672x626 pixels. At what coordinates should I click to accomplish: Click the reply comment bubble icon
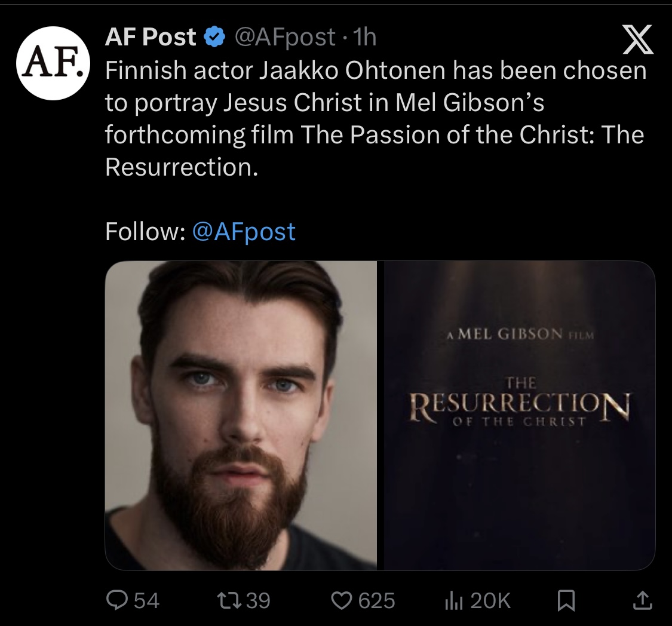pyautogui.click(x=118, y=600)
